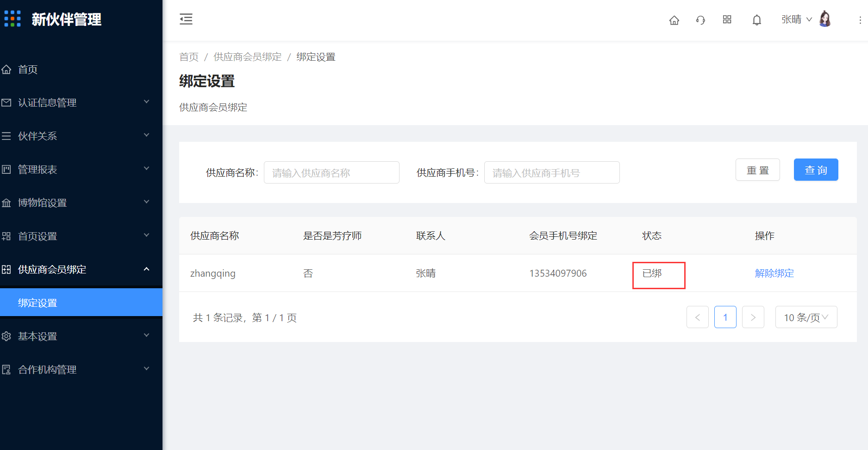
Task: Click the 新伙伴管理 title text
Action: (67, 19)
